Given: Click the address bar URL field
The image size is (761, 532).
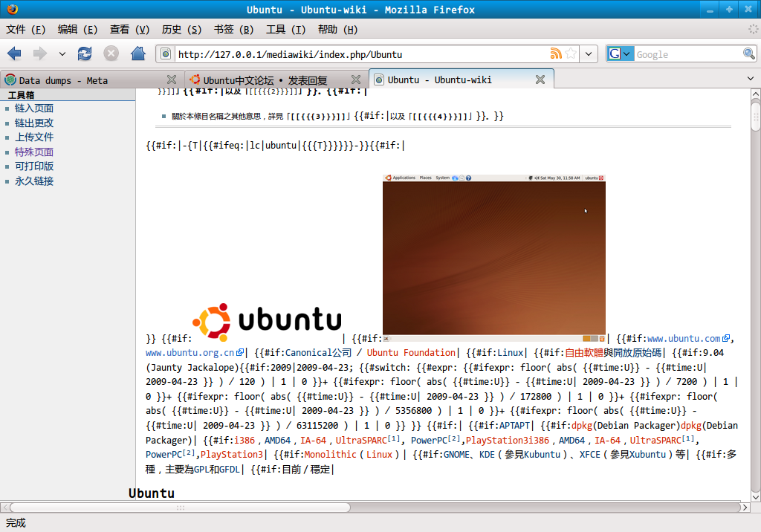Looking at the screenshot, I should [362, 54].
